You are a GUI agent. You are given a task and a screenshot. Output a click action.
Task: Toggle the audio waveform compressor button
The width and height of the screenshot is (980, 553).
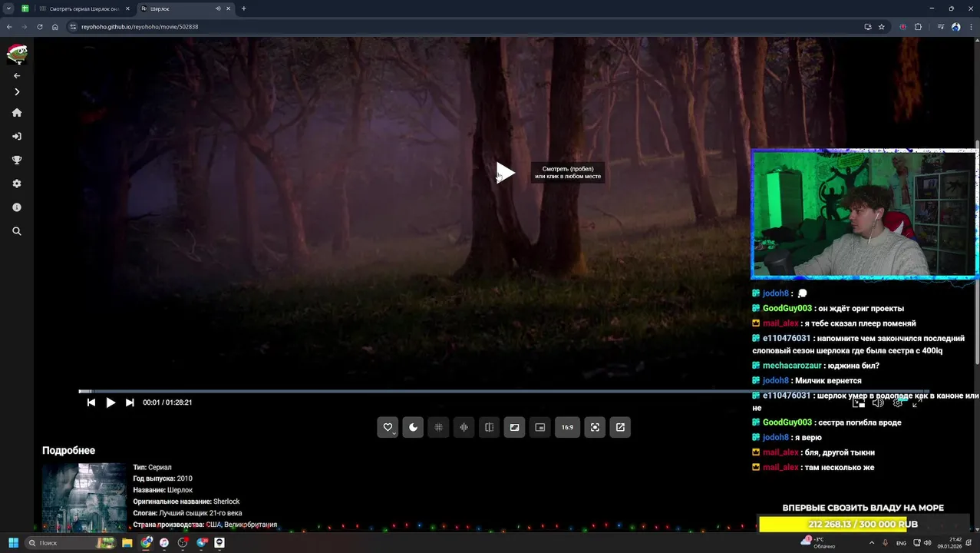(x=464, y=428)
